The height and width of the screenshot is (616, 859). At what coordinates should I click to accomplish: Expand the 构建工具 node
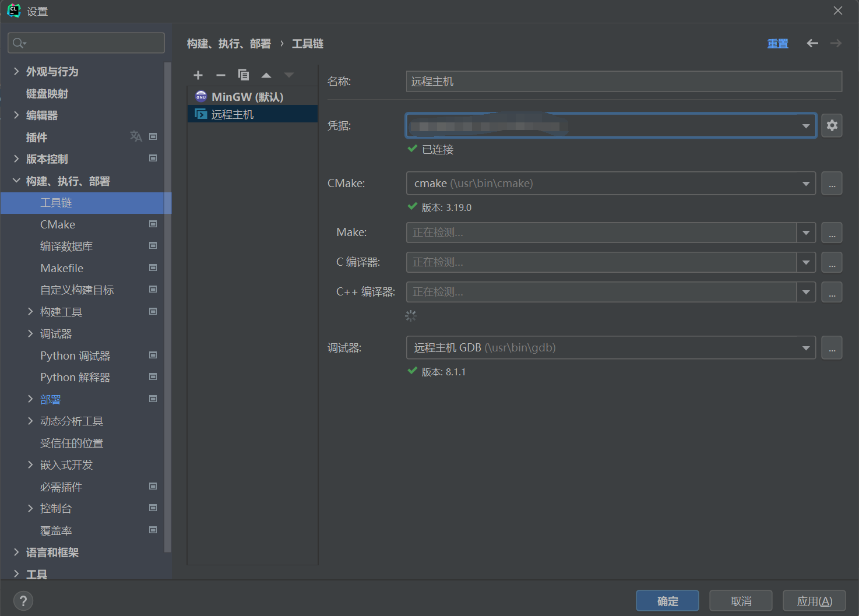point(30,312)
